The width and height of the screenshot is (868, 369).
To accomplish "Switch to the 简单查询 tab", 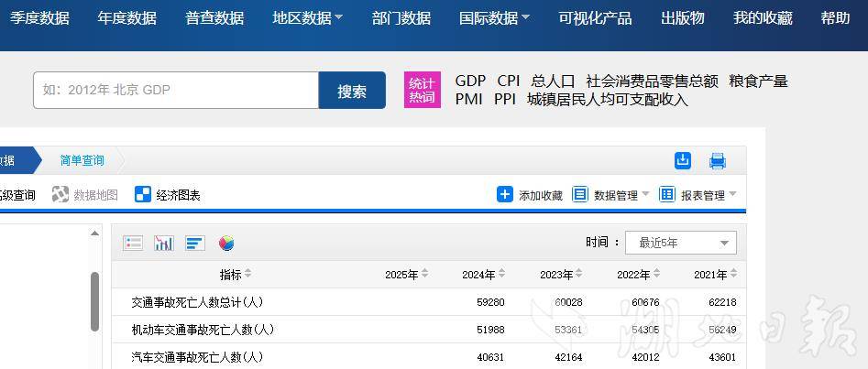I will click(82, 160).
